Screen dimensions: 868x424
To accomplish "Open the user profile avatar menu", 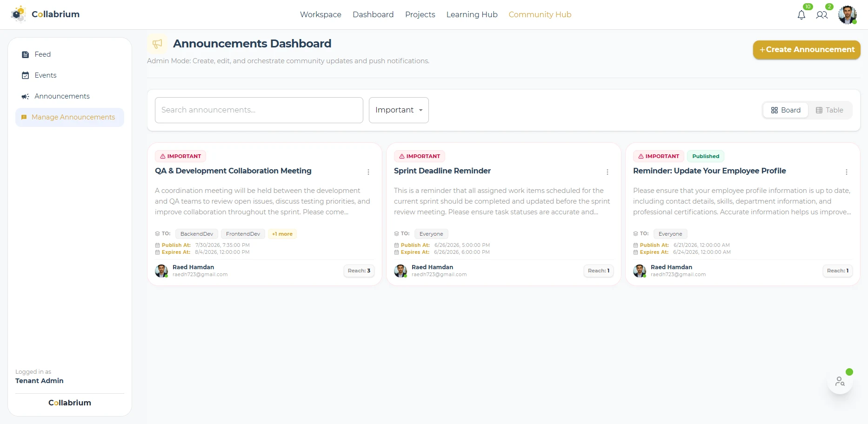I will 848,15.
